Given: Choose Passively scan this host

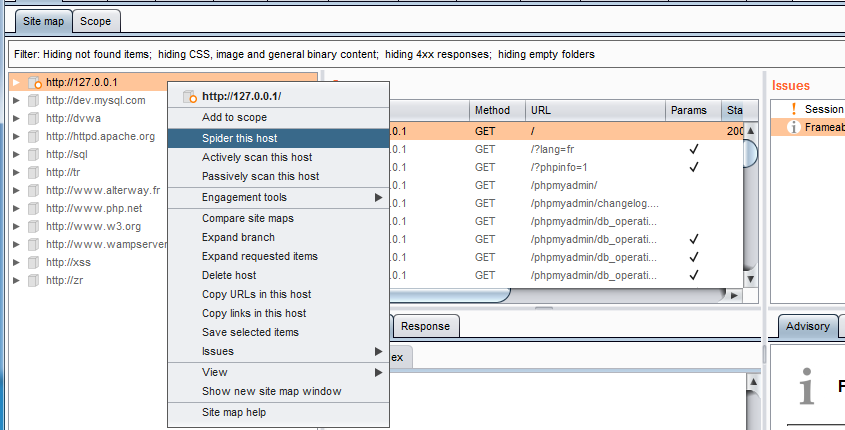Looking at the screenshot, I should [x=279, y=176].
